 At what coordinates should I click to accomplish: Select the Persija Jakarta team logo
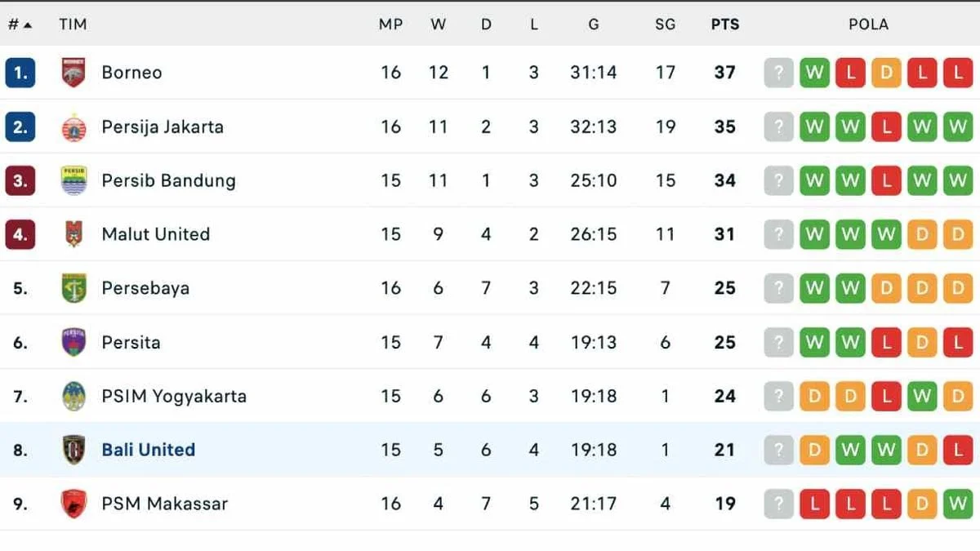(x=74, y=127)
